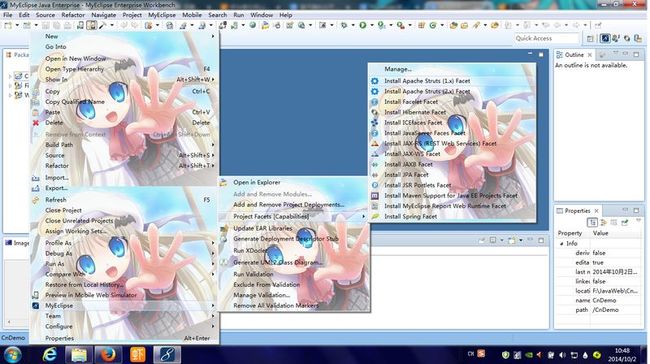Open the Debug button's dropdown arrow
Viewport: 650px width, 364px height.
pos(353,25)
